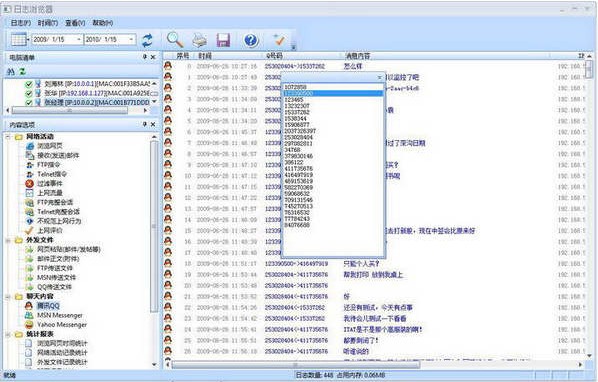Open start date 2009/1/15 dropdown arrow
598x382 pixels.
pos(79,39)
